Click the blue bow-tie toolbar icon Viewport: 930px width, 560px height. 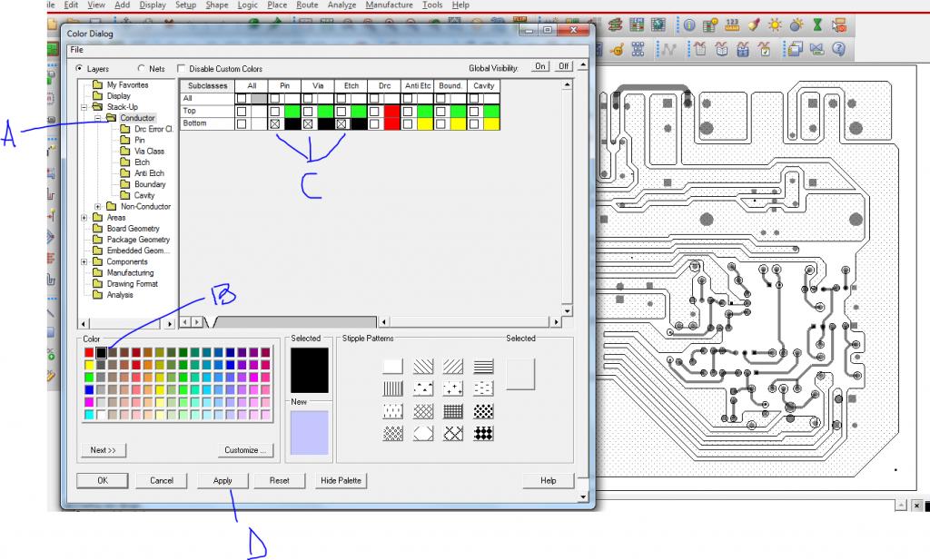816,49
